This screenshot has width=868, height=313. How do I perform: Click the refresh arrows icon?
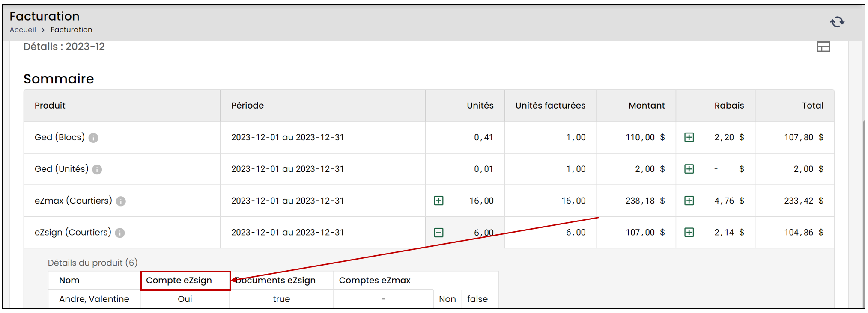click(837, 22)
